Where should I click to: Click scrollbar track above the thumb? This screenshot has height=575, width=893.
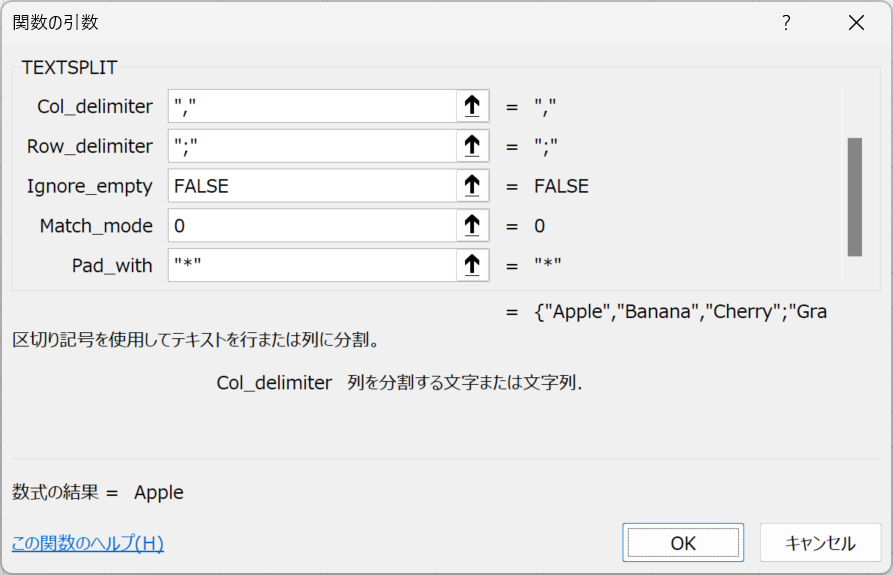coord(854,114)
